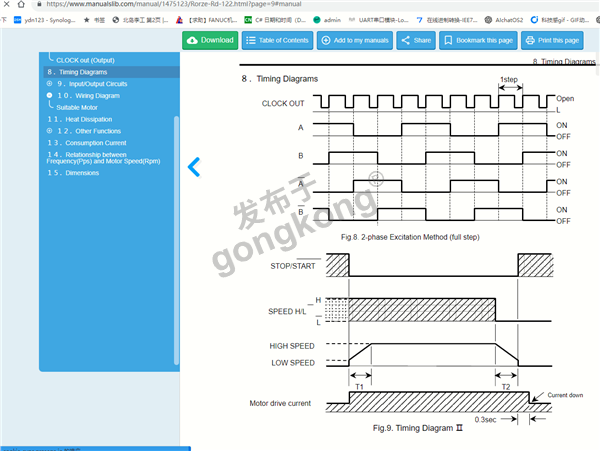Collapse the Wiring Diagram section
The width and height of the screenshot is (600, 451).
pos(49,95)
